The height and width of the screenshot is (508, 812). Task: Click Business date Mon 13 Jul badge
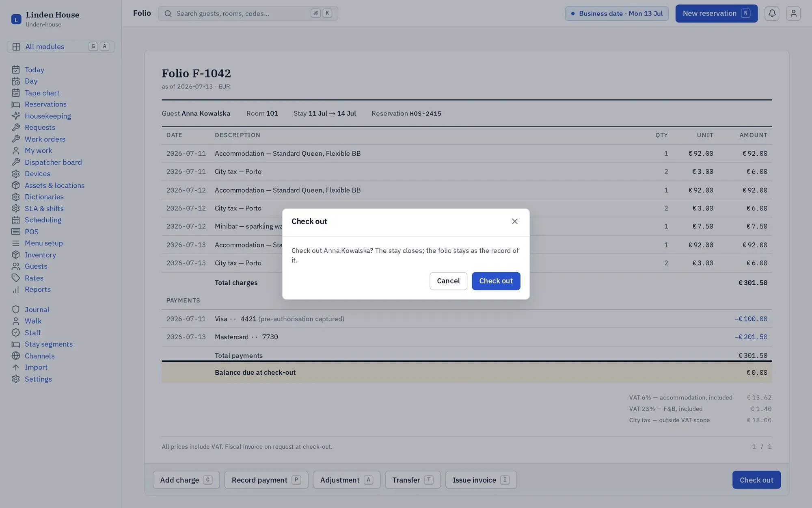(x=616, y=13)
